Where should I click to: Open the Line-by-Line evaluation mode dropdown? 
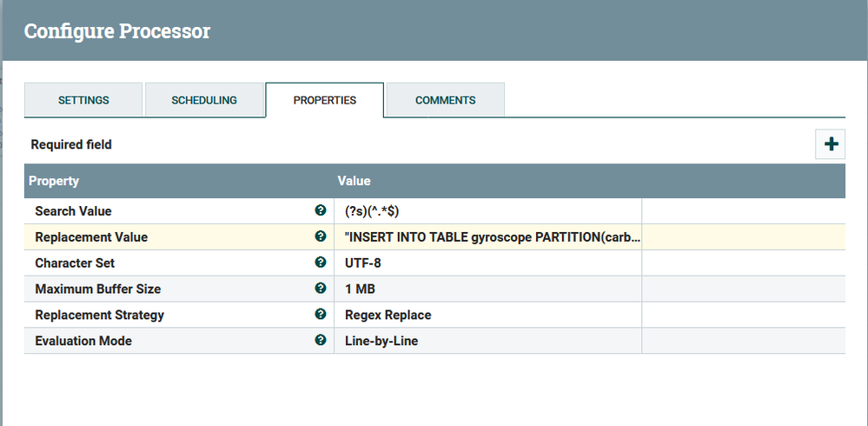487,342
